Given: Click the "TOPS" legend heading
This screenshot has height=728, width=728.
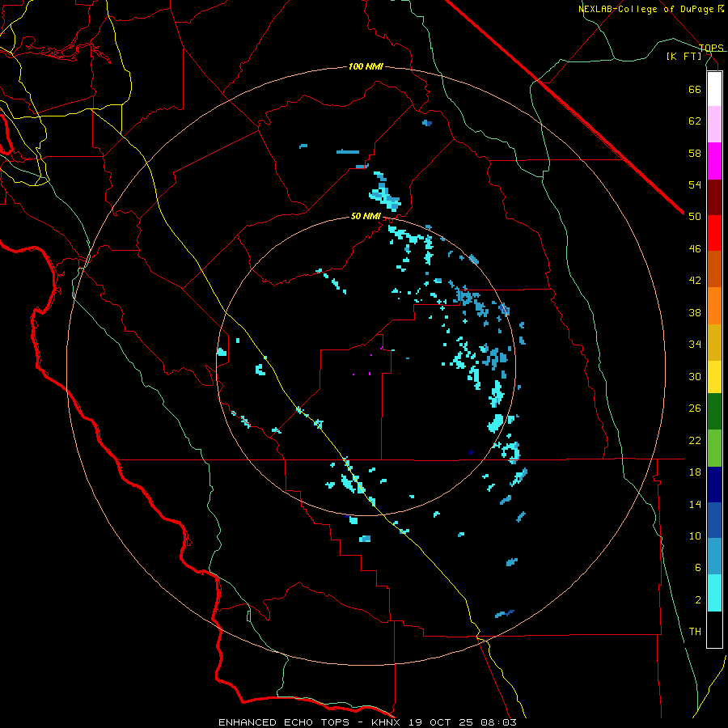Looking at the screenshot, I should [x=711, y=48].
